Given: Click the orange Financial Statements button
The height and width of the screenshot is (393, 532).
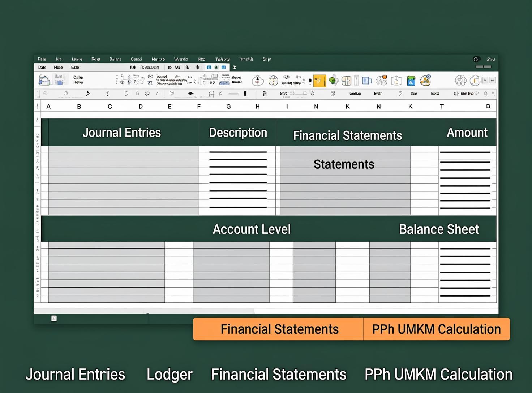Looking at the screenshot, I should coord(278,329).
